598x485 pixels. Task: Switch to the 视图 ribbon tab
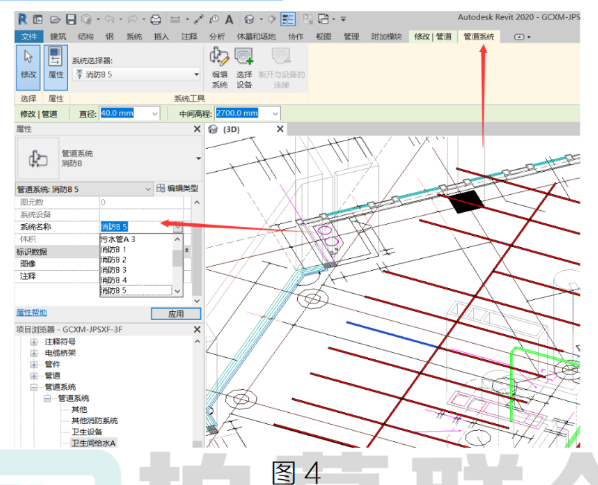323,37
